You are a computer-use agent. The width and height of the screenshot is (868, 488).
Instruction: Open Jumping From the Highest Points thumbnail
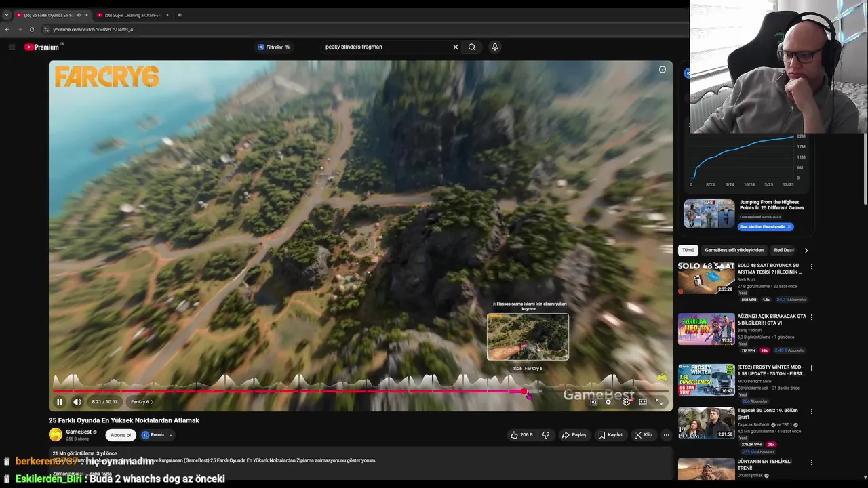click(709, 213)
